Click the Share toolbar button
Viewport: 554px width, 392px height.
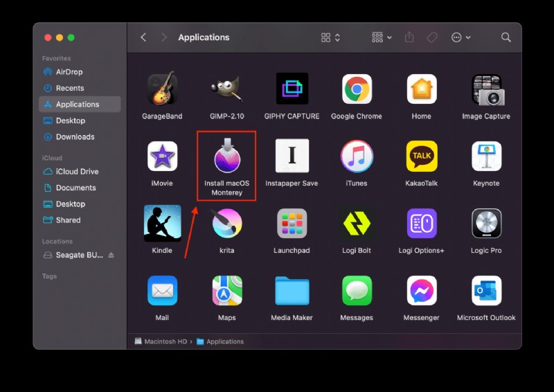pos(409,37)
